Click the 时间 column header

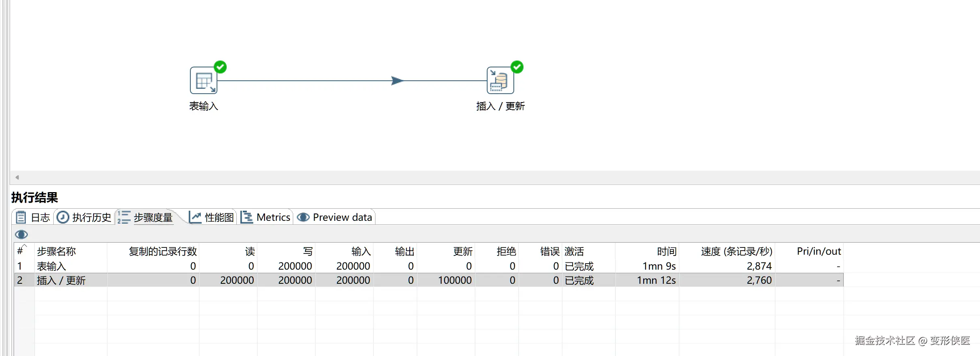[666, 251]
